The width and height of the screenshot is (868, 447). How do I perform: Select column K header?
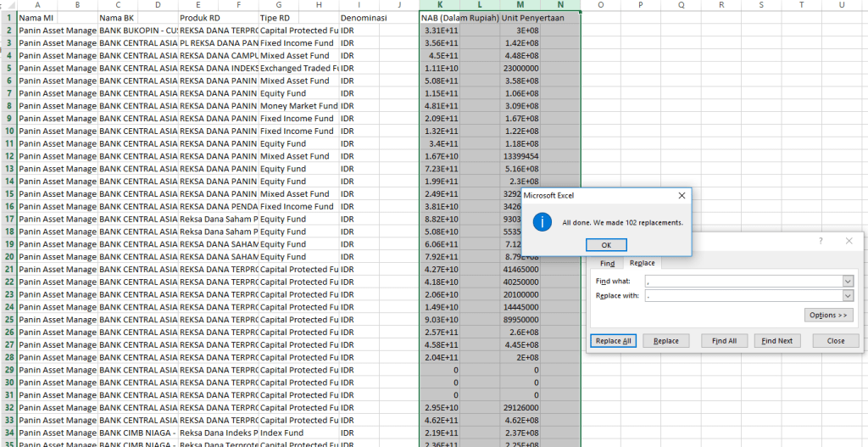click(440, 5)
